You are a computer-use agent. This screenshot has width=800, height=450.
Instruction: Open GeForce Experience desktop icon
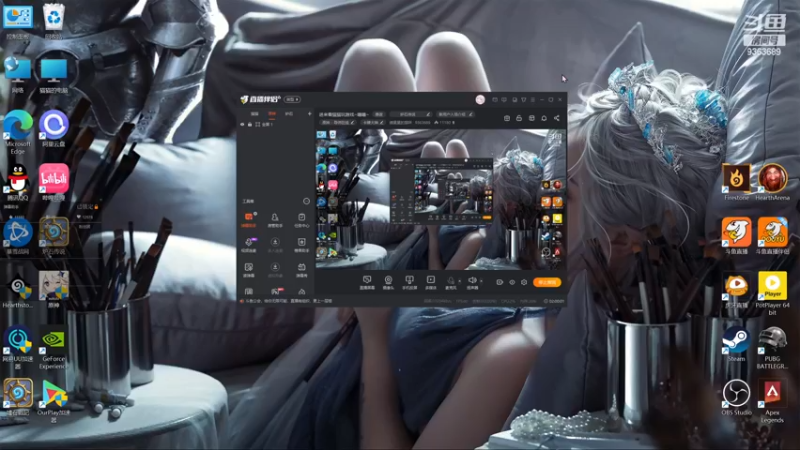[53, 347]
